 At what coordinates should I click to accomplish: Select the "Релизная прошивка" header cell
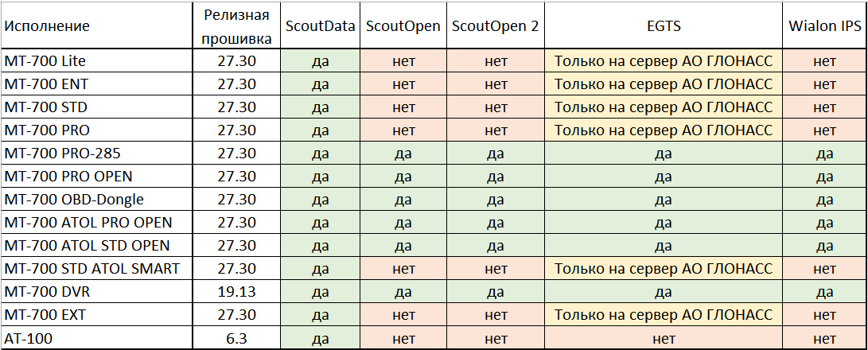(236, 26)
